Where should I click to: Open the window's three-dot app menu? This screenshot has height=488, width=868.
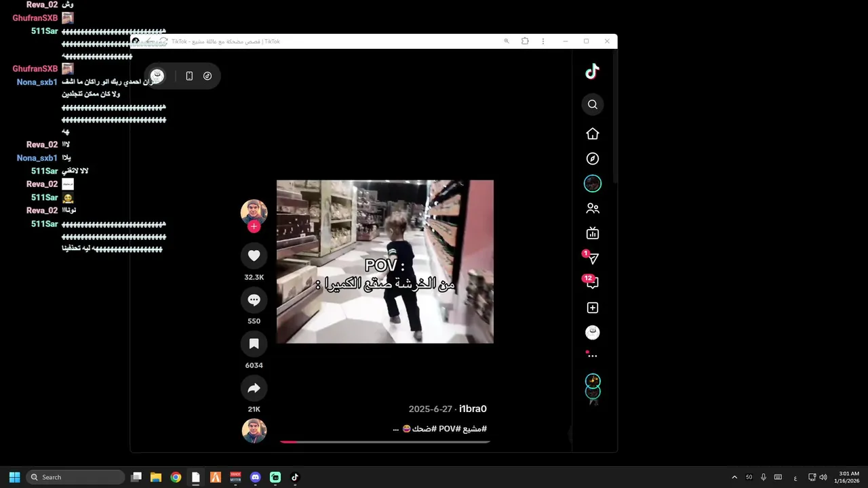[x=543, y=41]
